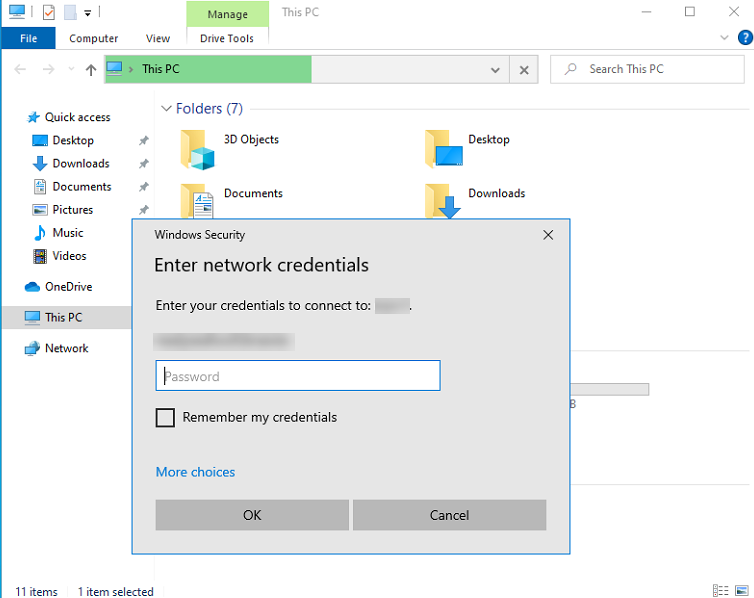754x598 pixels.
Task: Click the More choices link
Action: click(x=195, y=472)
